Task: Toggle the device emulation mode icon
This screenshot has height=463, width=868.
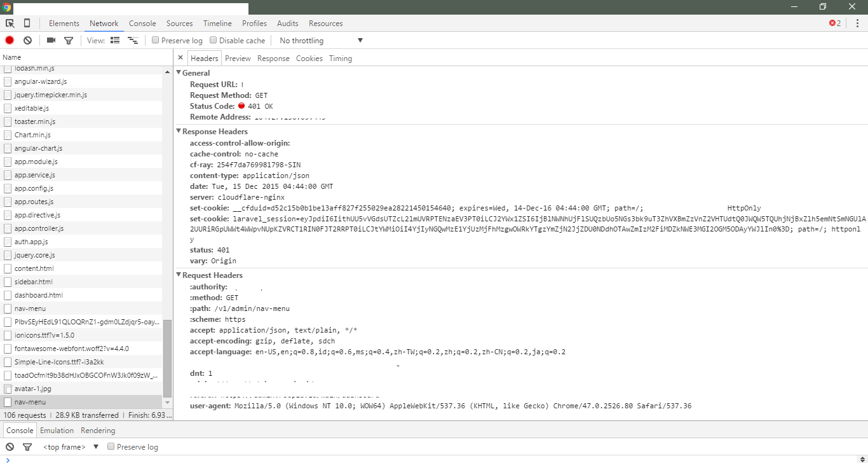Action: [27, 23]
